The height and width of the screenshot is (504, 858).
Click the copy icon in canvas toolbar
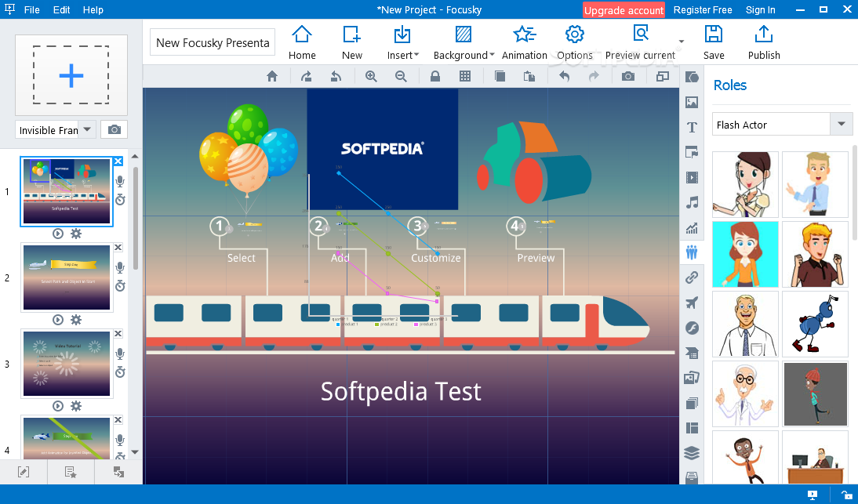click(500, 77)
